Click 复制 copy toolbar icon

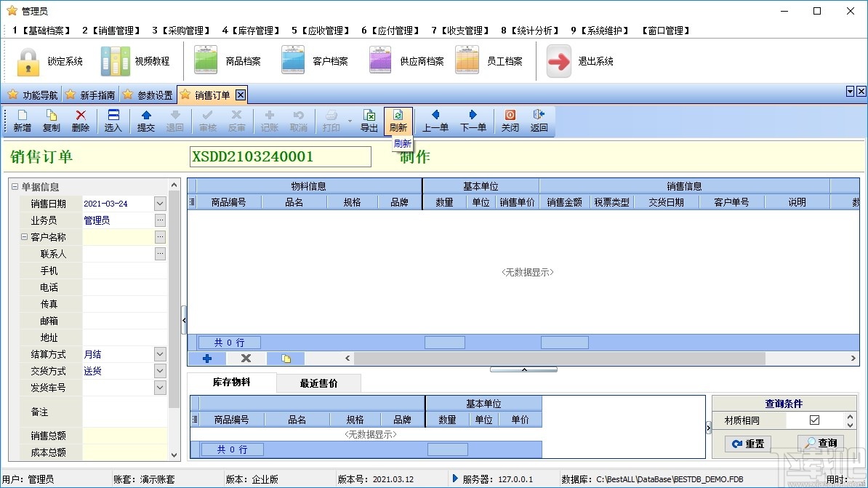52,121
